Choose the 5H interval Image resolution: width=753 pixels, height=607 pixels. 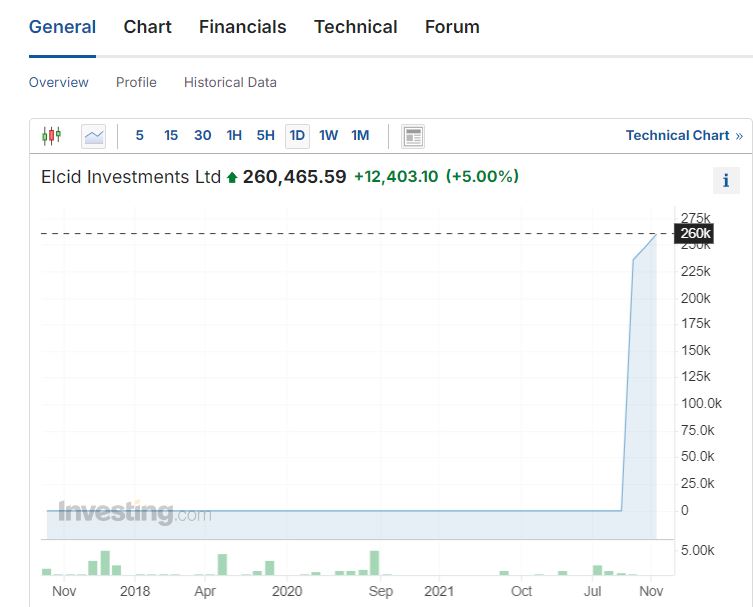(x=266, y=135)
